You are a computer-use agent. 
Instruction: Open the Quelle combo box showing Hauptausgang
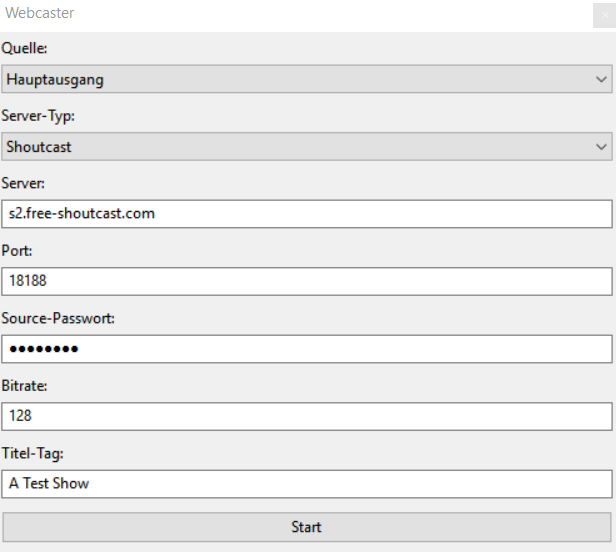click(x=307, y=79)
